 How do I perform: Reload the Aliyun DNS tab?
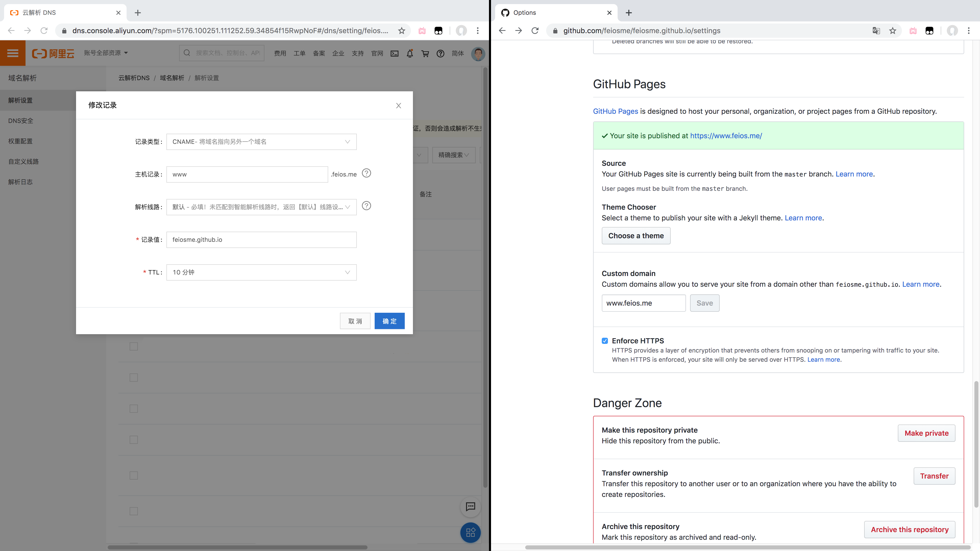[x=44, y=31]
